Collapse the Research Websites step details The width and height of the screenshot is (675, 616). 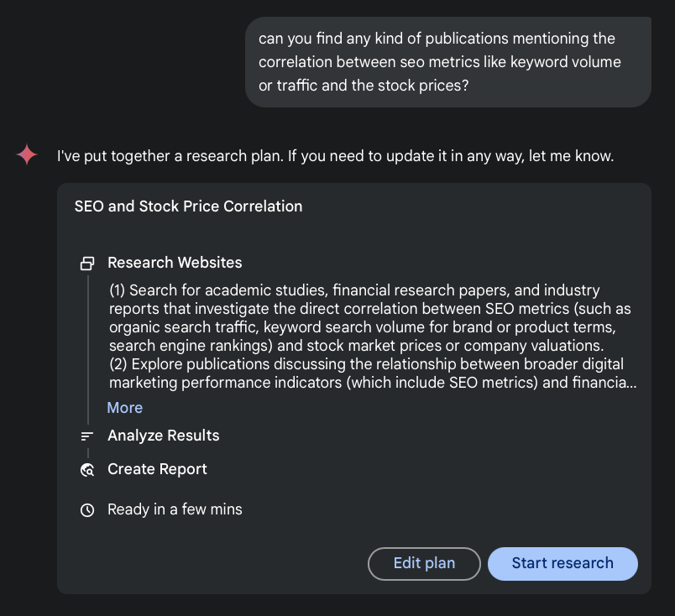click(x=124, y=408)
